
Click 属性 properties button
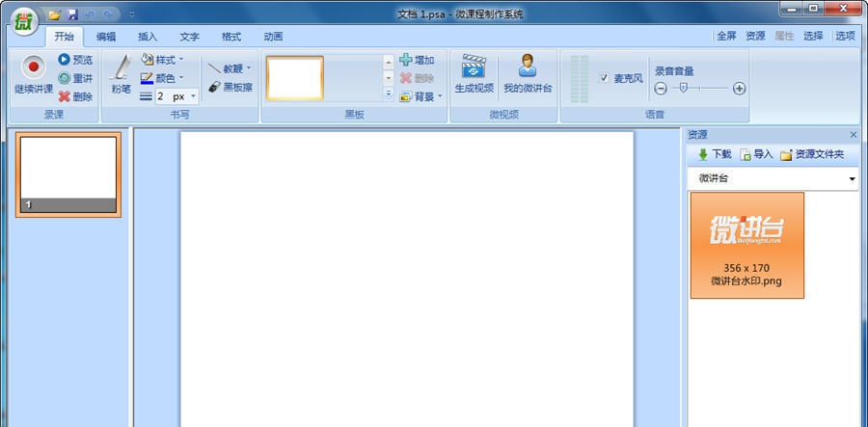tap(784, 36)
